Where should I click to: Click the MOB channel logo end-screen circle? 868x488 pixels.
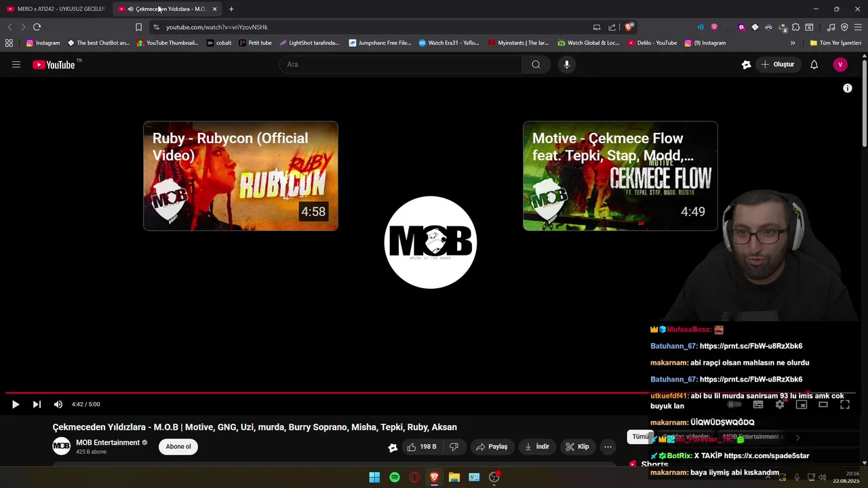[x=431, y=242]
